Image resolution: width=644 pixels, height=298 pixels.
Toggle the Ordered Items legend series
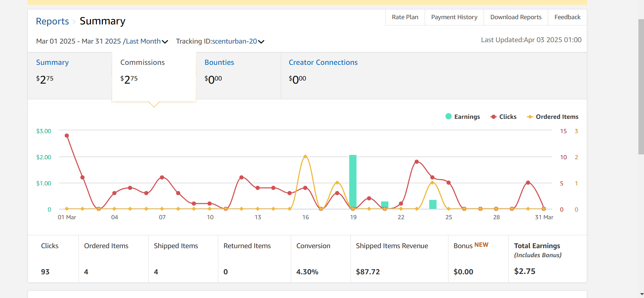point(552,117)
